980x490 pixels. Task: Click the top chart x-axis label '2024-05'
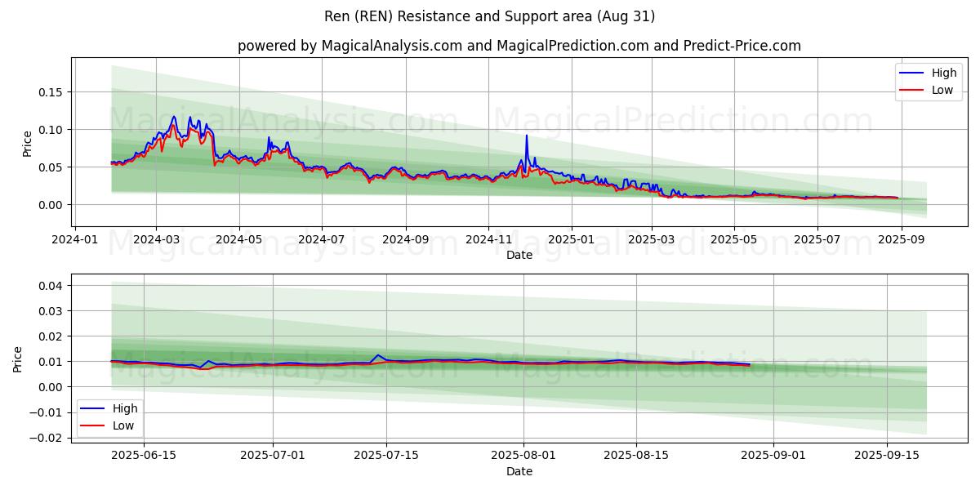[x=239, y=240]
